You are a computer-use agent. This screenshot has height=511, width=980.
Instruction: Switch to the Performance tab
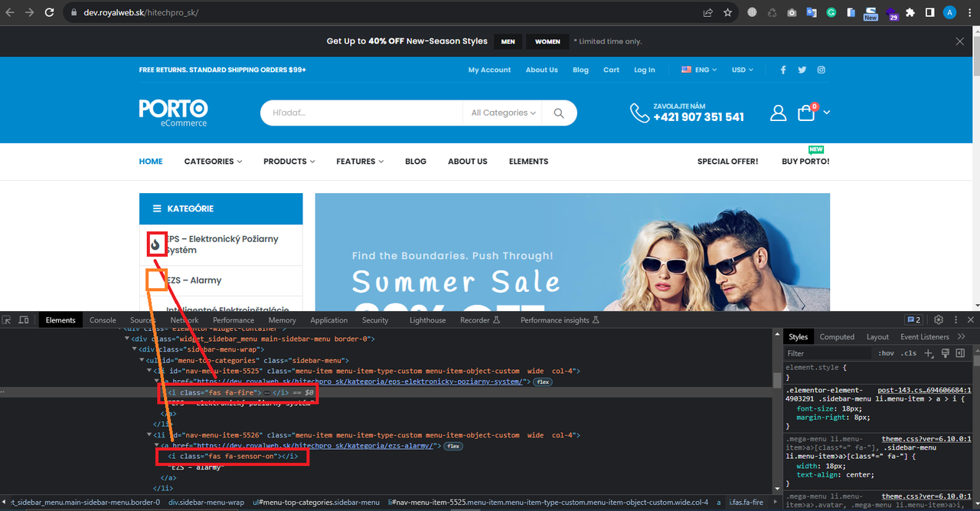pyautogui.click(x=234, y=320)
